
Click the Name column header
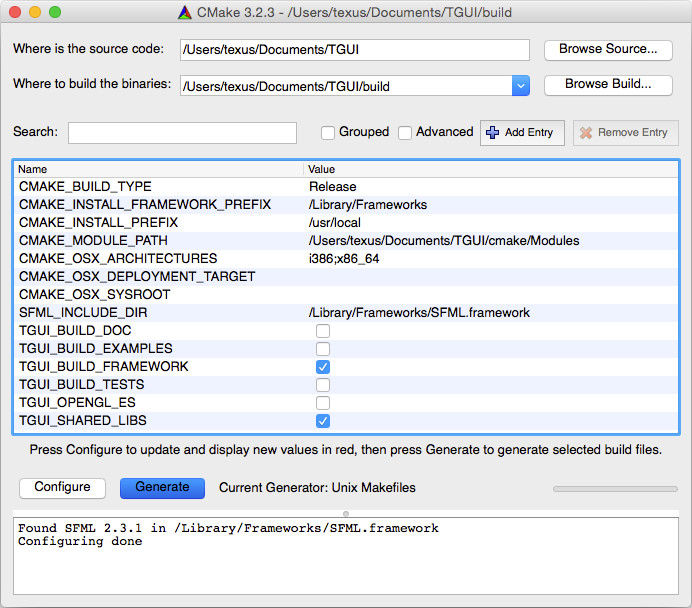pyautogui.click(x=159, y=169)
